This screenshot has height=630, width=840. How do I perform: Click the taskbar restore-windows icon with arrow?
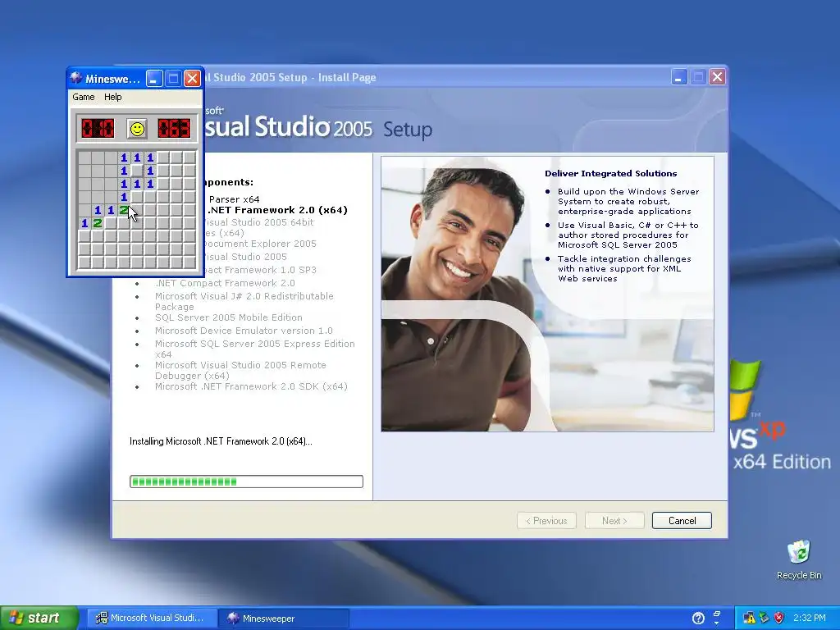point(717,614)
